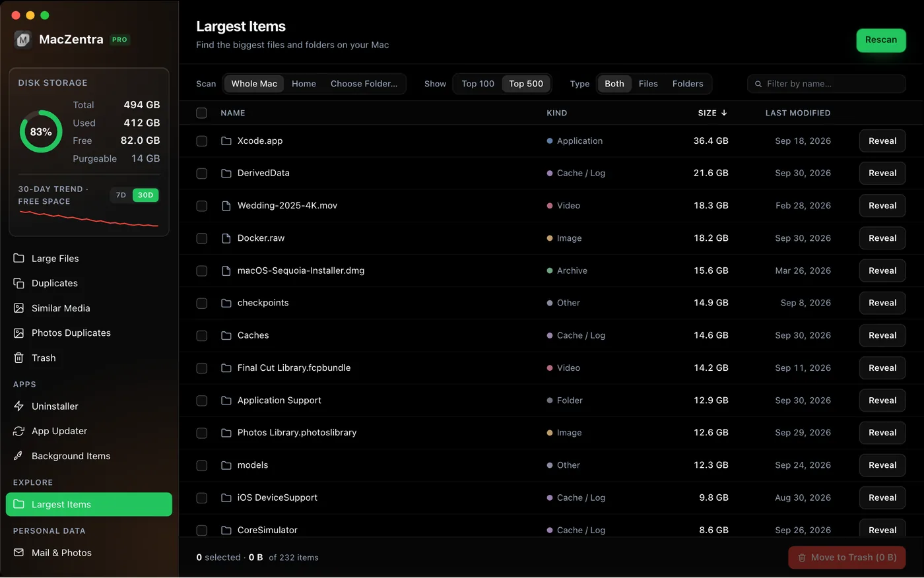924x578 pixels.
Task: Click the file icon beside Wedding-2025-4K.mov
Action: click(x=226, y=206)
